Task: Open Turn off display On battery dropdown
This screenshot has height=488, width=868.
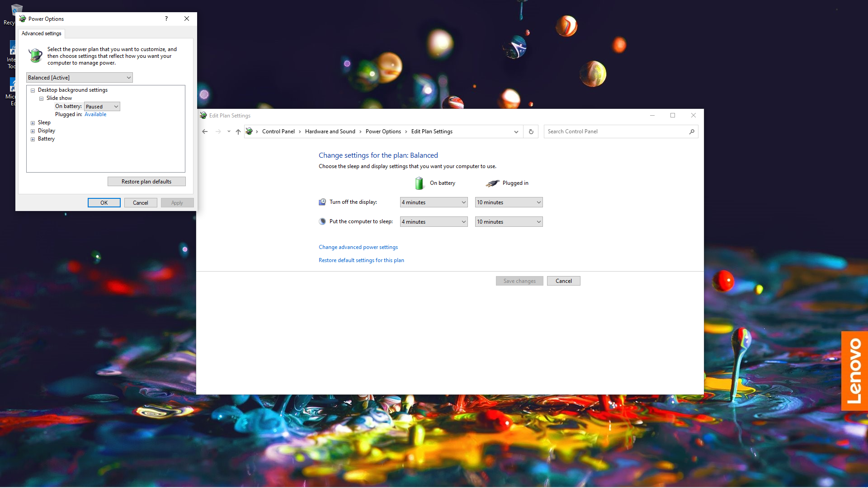Action: click(x=434, y=202)
